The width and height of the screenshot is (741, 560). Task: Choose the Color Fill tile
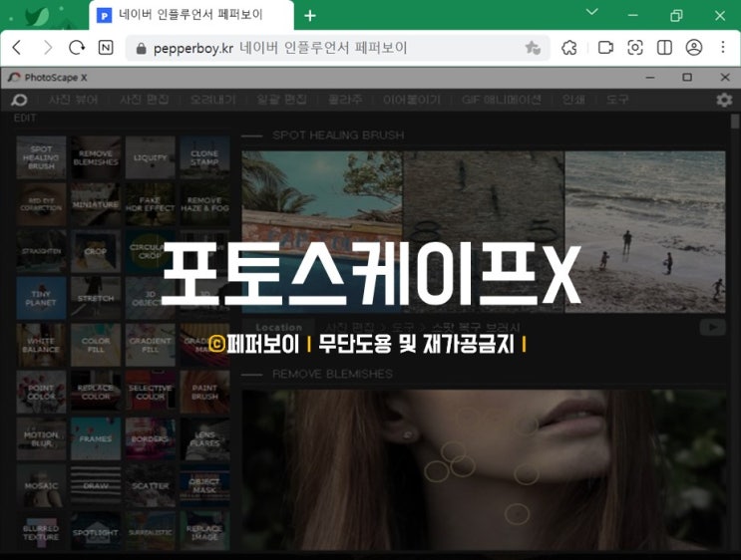click(x=96, y=345)
